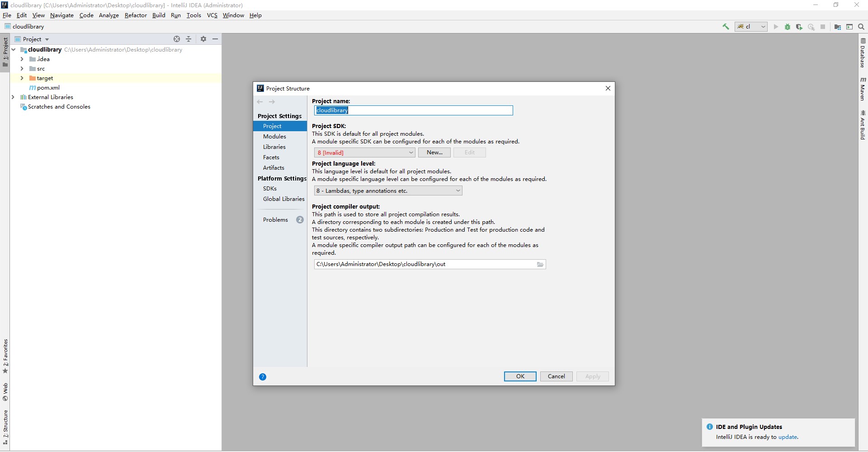Open the Maven tool window tab
868x452 pixels.
[863, 89]
